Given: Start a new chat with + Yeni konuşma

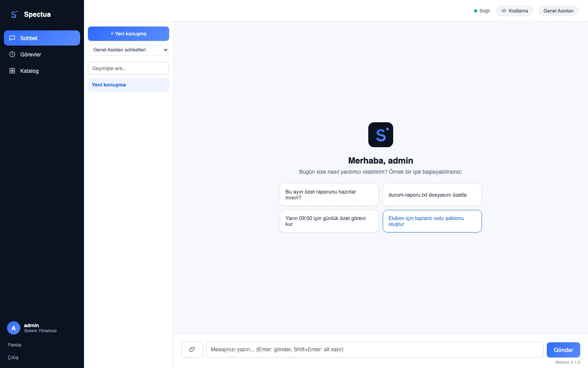Looking at the screenshot, I should (x=128, y=34).
